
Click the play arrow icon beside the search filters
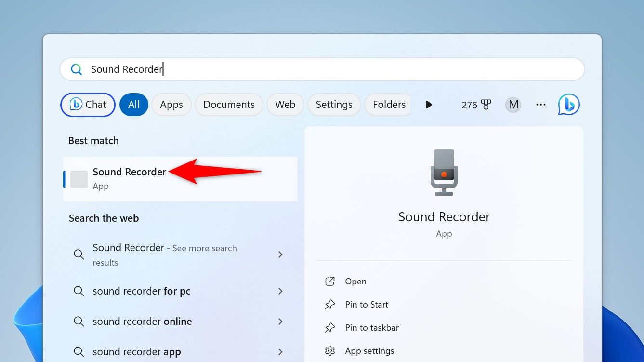point(428,105)
